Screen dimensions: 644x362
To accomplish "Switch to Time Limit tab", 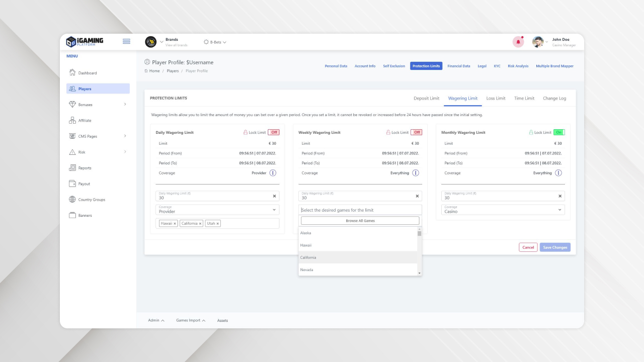I will click(x=524, y=98).
